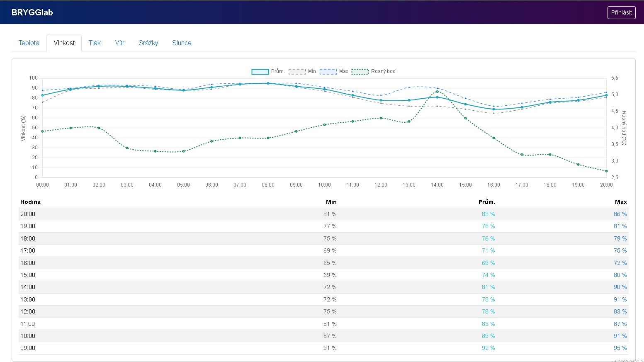Click the 74 % average value at 15:00
This screenshot has height=362, width=644.
point(488,275)
